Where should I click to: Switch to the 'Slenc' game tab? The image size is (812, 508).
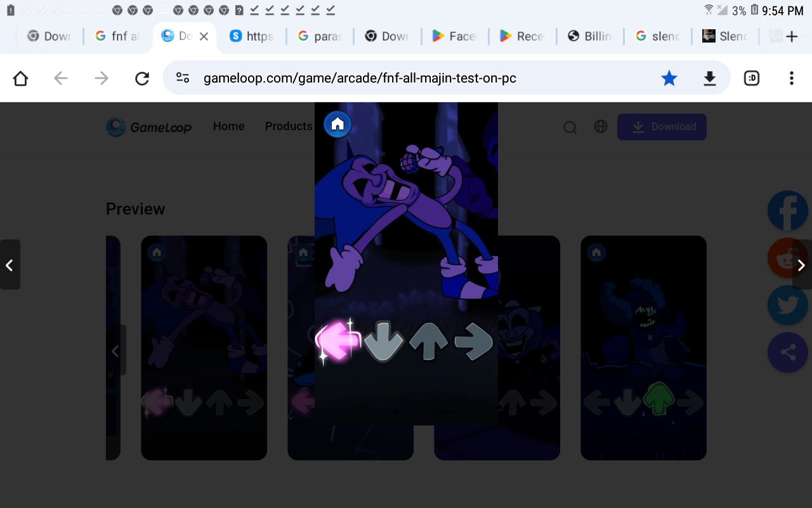[725, 36]
